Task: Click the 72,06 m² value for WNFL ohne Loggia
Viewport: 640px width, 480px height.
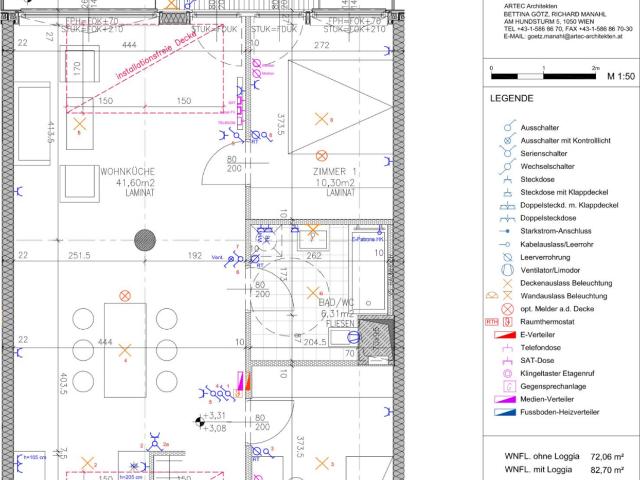Action: (x=607, y=456)
